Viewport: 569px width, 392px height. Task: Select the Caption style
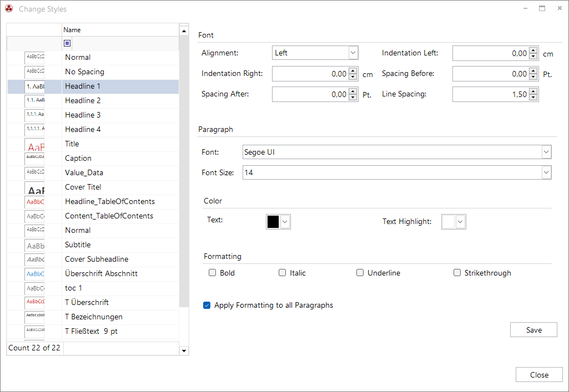point(93,159)
